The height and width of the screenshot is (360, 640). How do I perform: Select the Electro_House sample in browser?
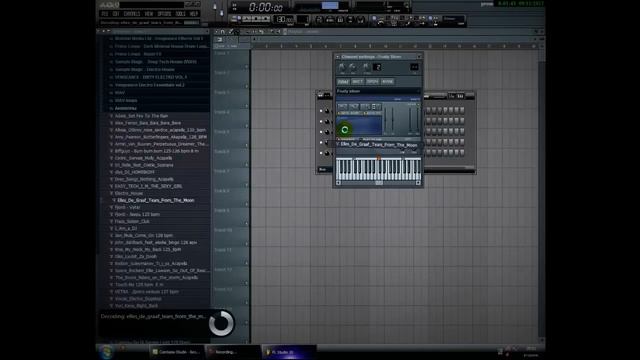click(129, 193)
